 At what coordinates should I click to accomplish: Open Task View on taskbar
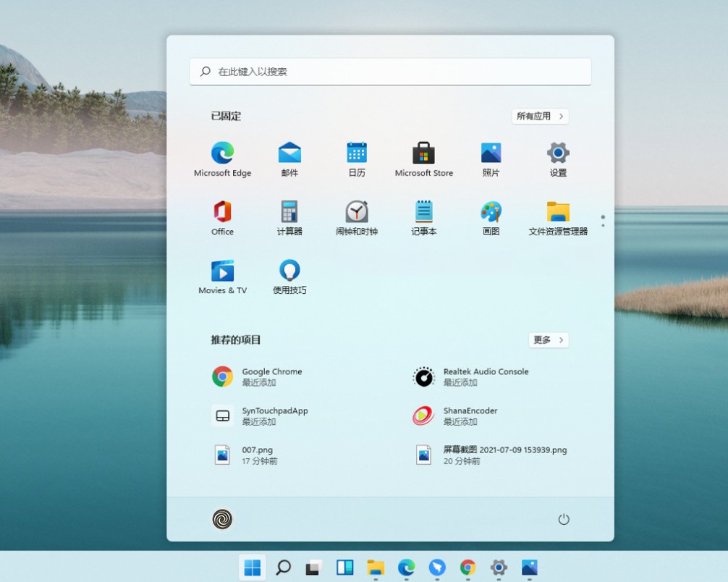[x=314, y=567]
